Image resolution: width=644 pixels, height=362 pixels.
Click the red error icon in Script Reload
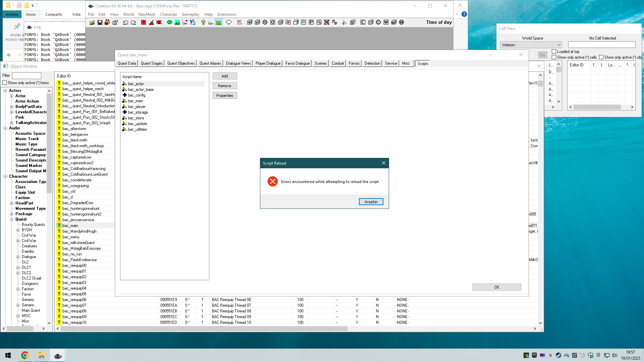(273, 182)
